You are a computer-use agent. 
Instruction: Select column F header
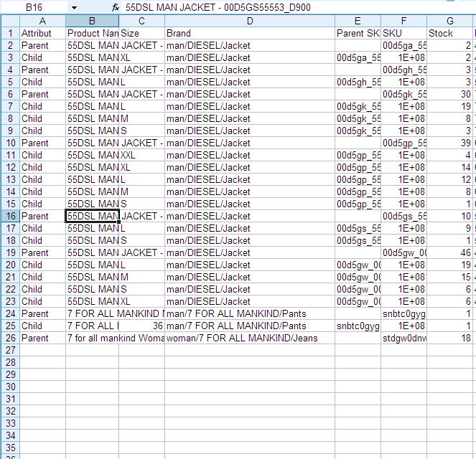click(x=403, y=21)
